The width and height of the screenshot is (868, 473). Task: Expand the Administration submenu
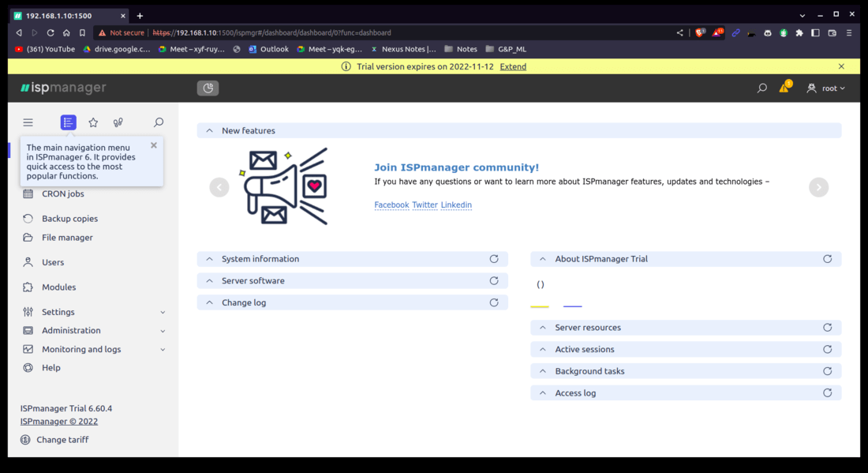(x=163, y=331)
